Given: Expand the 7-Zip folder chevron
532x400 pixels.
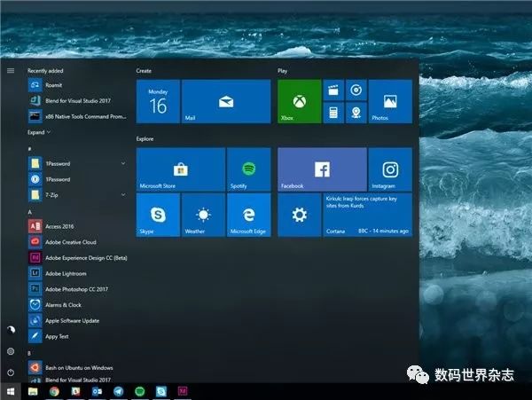Looking at the screenshot, I should 122,194.
